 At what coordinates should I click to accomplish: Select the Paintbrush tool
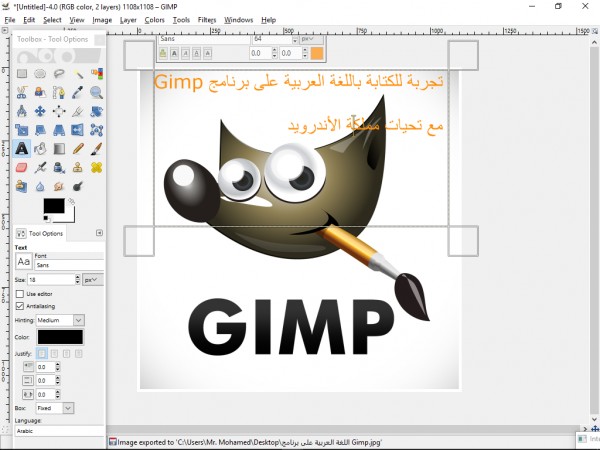coord(96,148)
